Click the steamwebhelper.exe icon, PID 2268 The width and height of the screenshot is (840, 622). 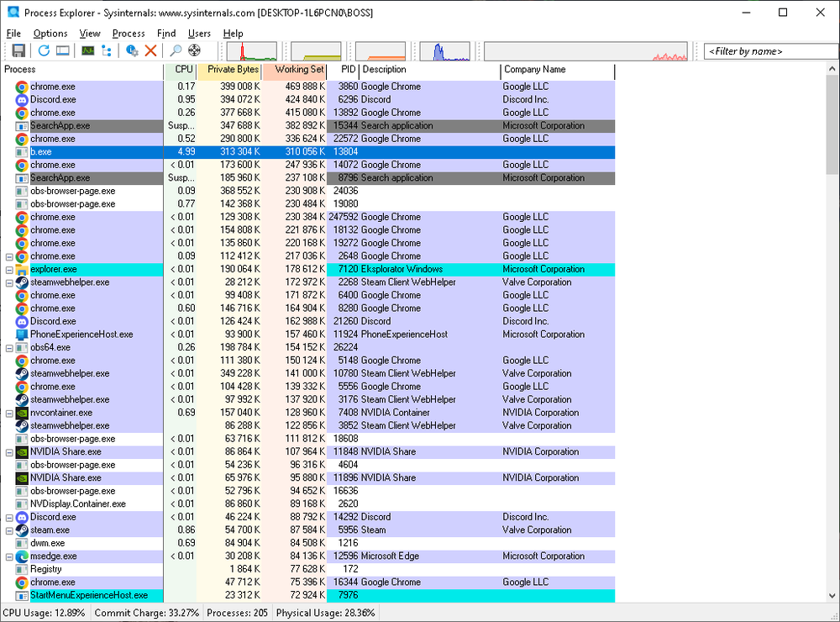22,282
